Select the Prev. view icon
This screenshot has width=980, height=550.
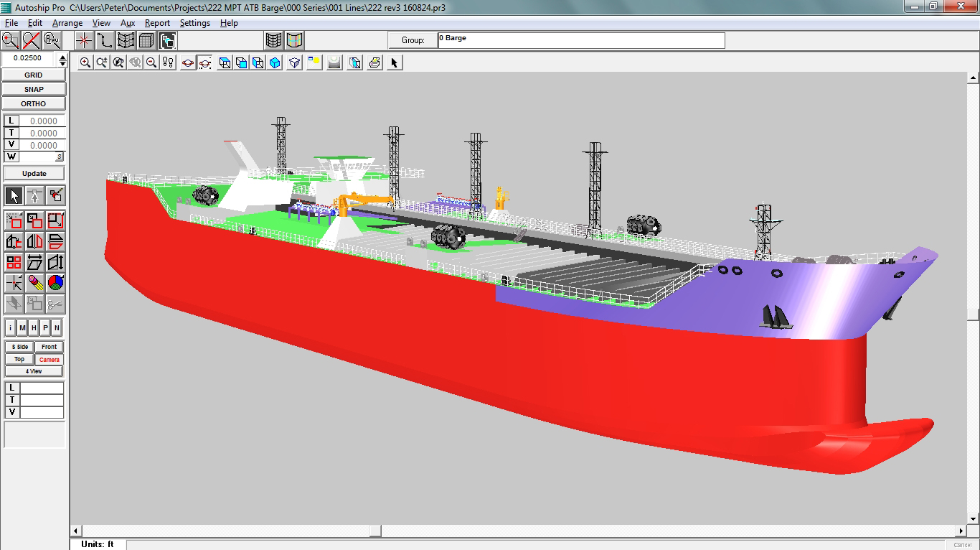click(x=52, y=40)
